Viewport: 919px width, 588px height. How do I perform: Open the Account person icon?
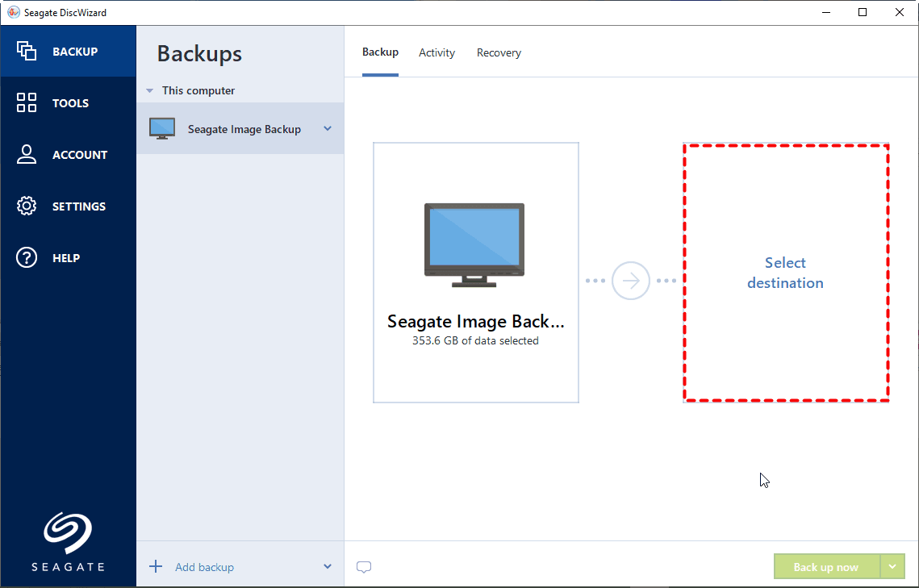27,155
